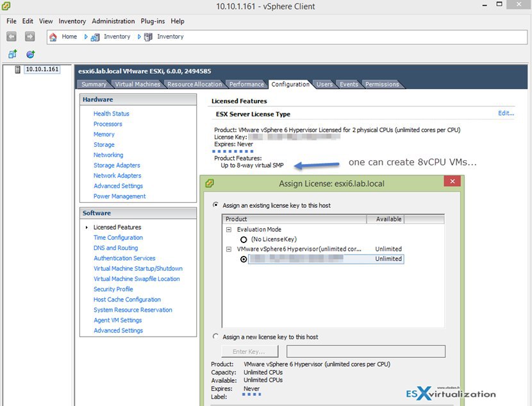Select Licensed Features in Software list
532x406 pixels.
tap(117, 227)
